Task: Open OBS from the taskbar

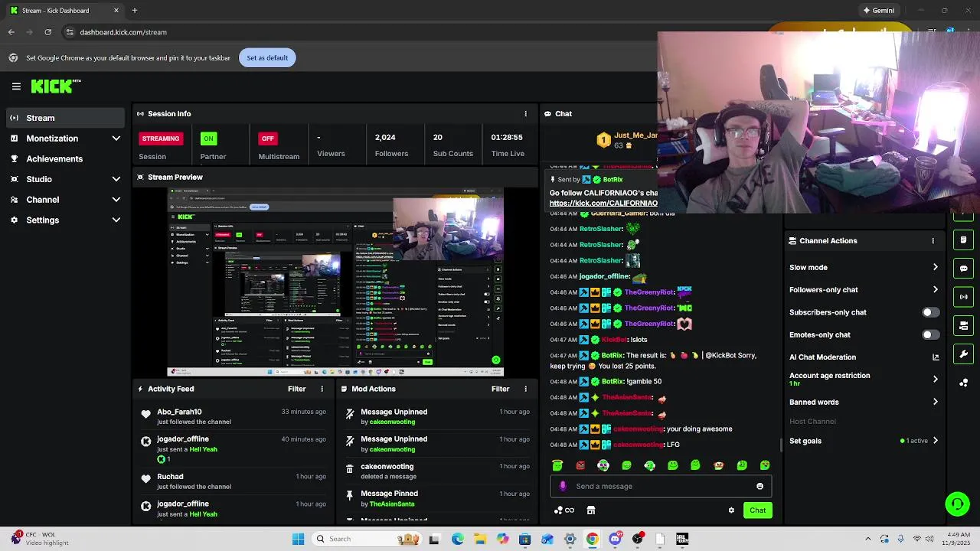Action: pyautogui.click(x=637, y=539)
